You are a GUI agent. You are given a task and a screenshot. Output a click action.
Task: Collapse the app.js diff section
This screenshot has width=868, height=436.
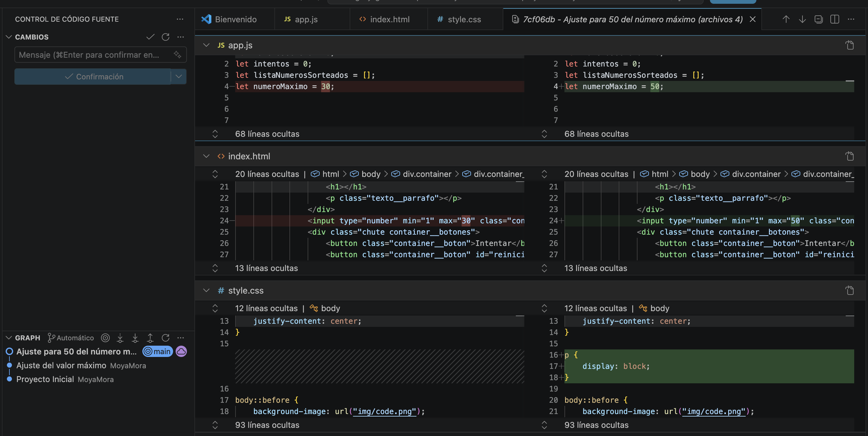(206, 45)
